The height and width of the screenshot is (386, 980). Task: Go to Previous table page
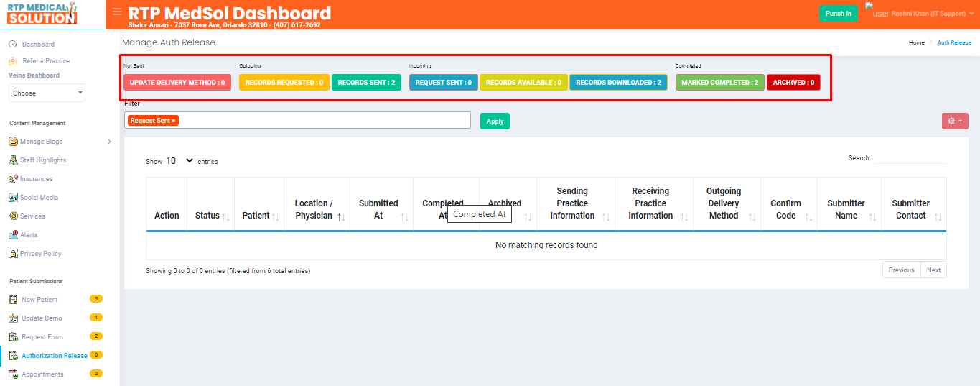[x=901, y=270]
